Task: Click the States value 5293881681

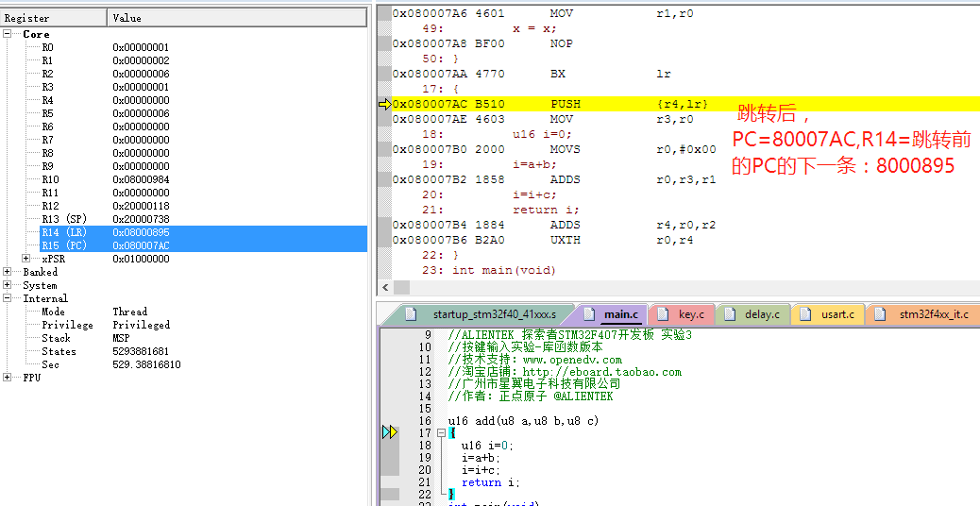Action: pyautogui.click(x=141, y=351)
